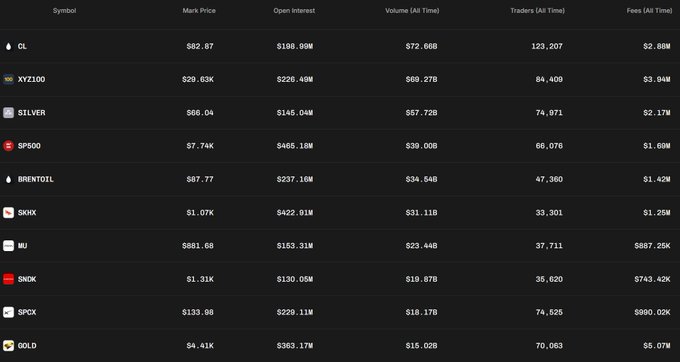The width and height of the screenshot is (680, 362).
Task: Click MU fees value $887.25K
Action: (x=652, y=246)
